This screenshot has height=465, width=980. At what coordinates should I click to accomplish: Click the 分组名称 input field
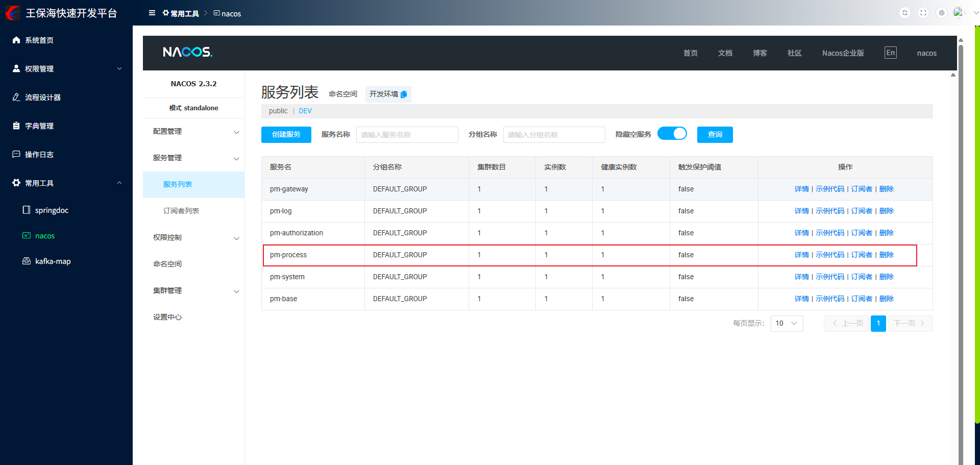[554, 135]
